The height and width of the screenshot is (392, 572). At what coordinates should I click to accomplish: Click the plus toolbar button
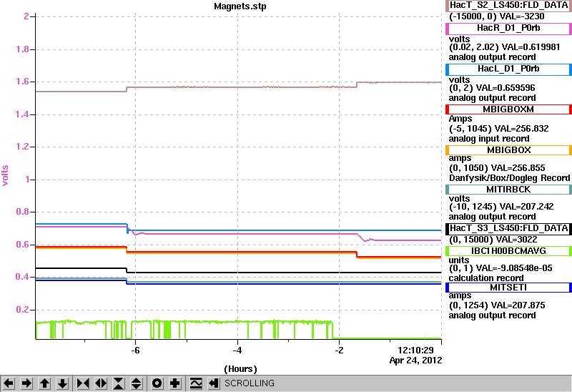(x=175, y=383)
